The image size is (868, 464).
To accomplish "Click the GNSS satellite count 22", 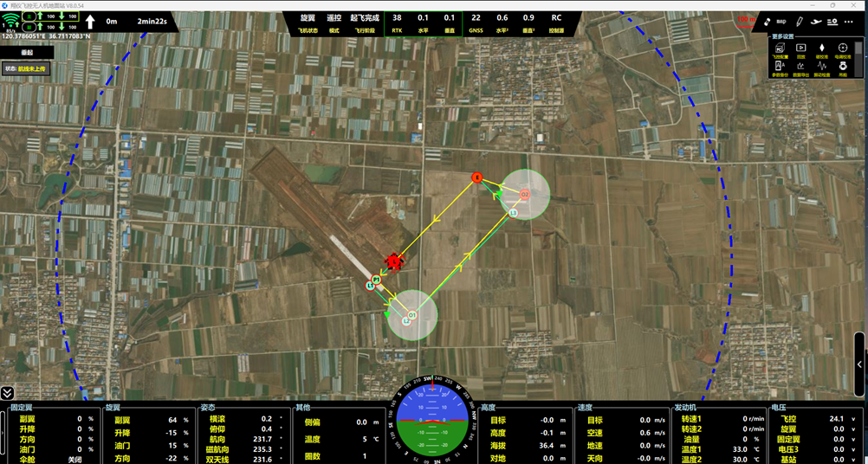I will [x=476, y=17].
